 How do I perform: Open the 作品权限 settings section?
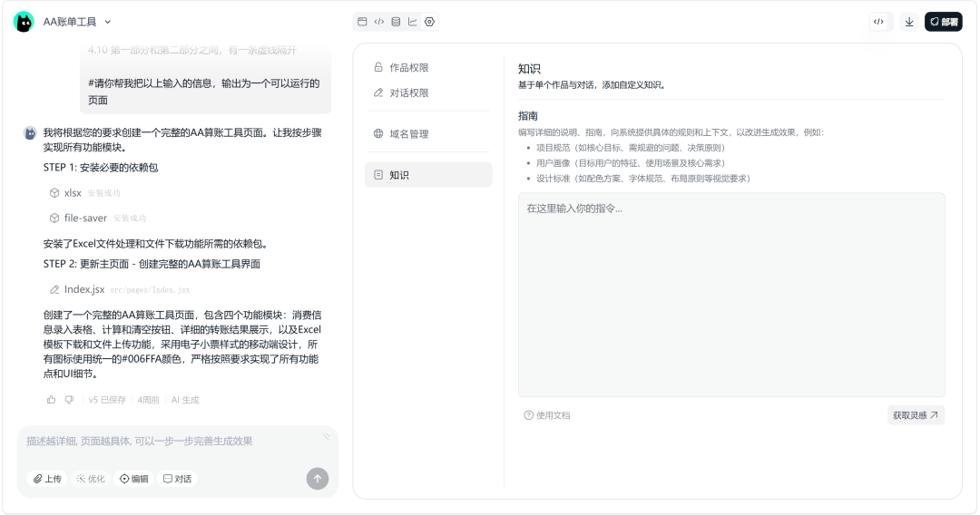[407, 67]
